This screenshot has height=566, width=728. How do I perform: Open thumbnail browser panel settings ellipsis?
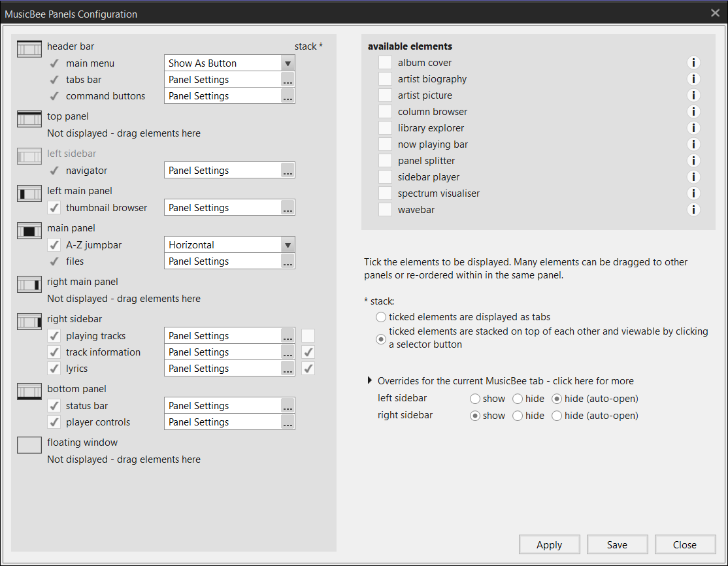point(288,208)
